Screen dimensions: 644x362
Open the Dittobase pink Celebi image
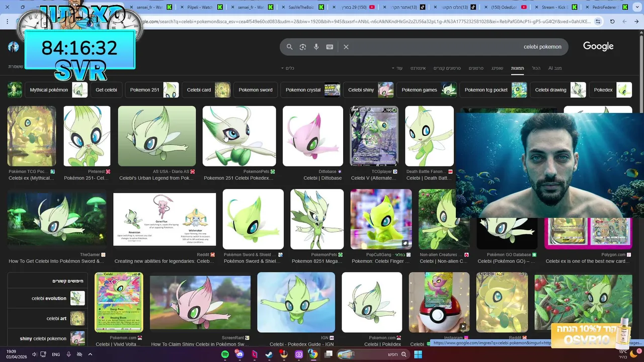[x=313, y=136]
